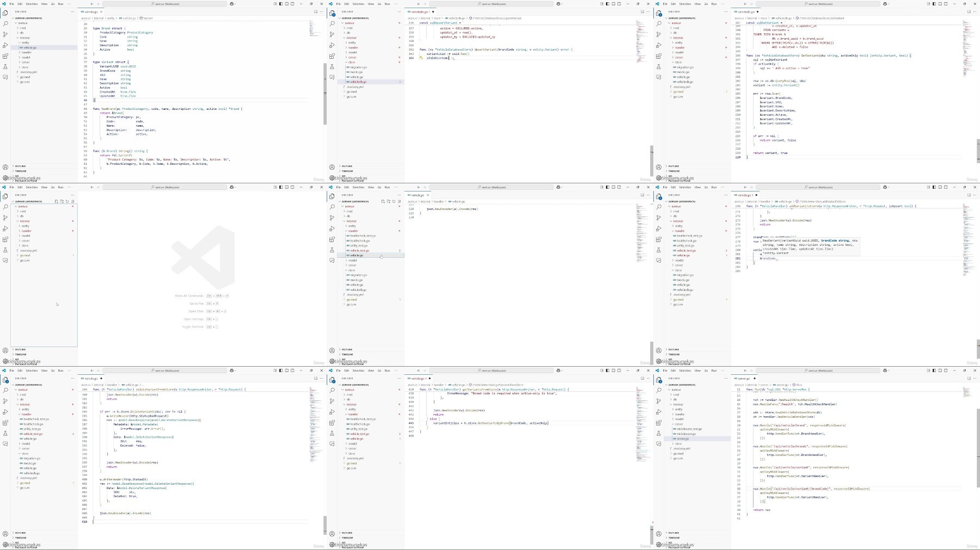This screenshot has width=980, height=550.
Task: Click internal breadcrumb in the server.go window
Action: point(752,385)
